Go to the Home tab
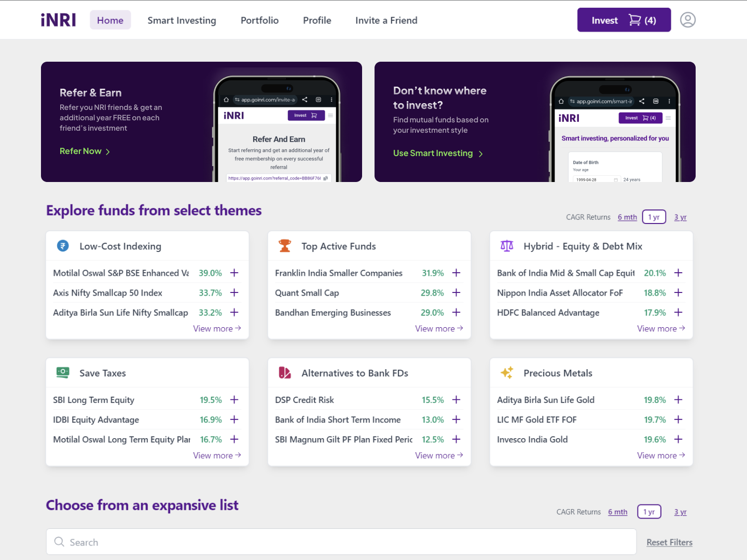 pos(110,20)
